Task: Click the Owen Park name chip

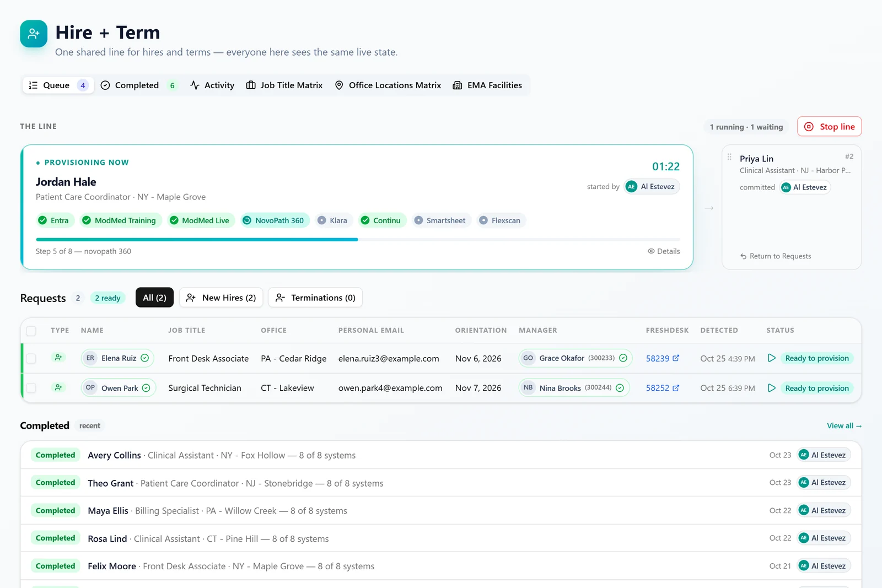Action: pos(119,388)
